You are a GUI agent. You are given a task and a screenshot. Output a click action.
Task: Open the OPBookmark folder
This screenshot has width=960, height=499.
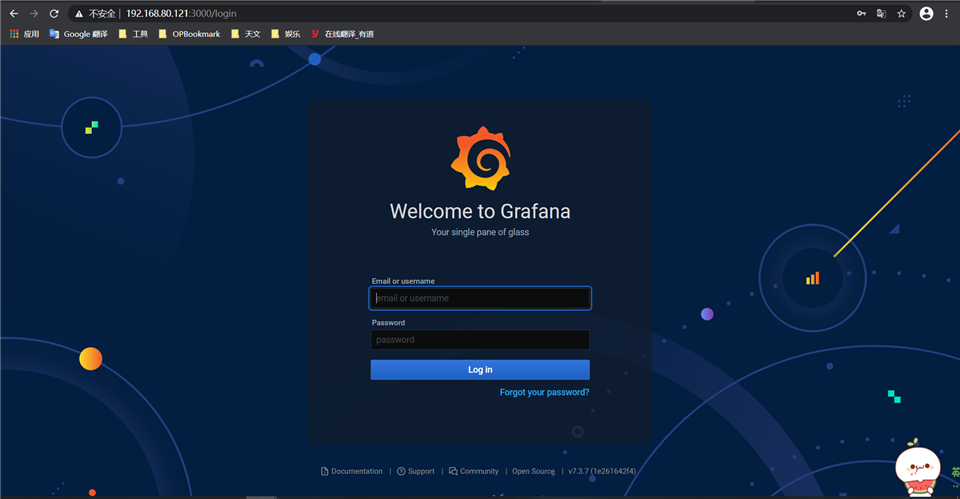tap(189, 34)
